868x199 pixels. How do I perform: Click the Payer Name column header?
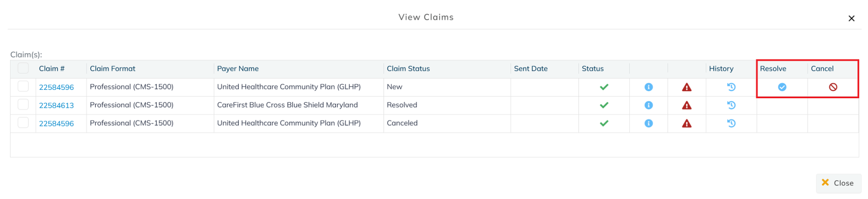[238, 69]
